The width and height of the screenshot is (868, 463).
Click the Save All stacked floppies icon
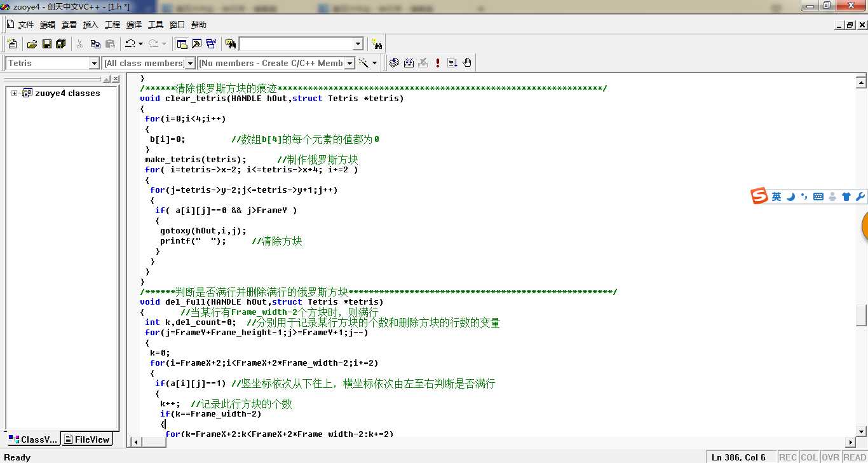[61, 44]
